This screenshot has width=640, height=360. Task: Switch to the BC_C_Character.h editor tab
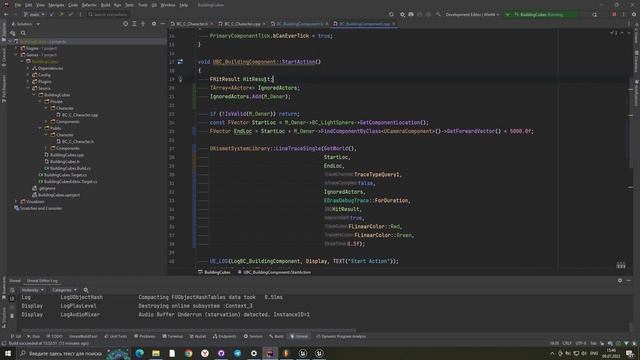(x=192, y=24)
